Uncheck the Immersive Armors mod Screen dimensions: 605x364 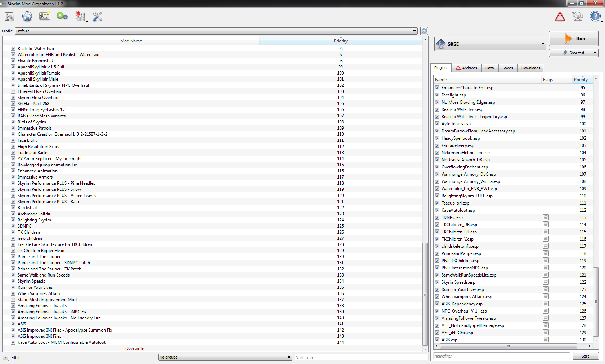point(13,177)
